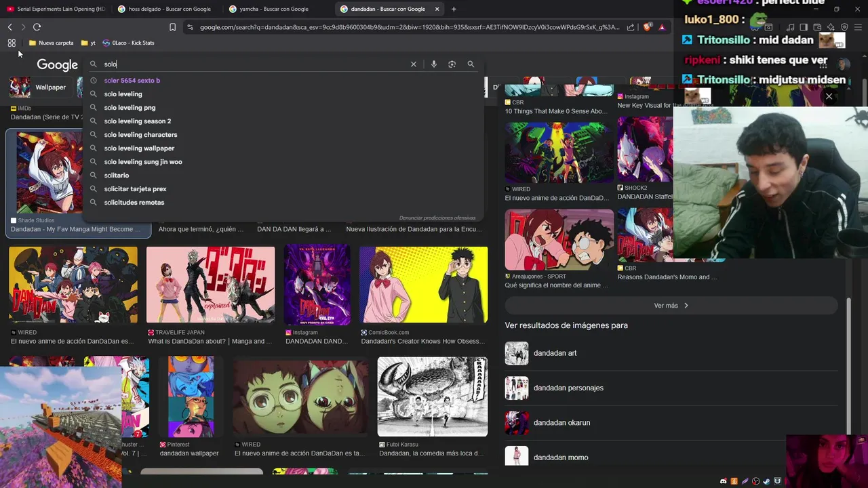Choose 'solo leveling season 2' suggestion
Screen dimensions: 868x488
[283, 121]
